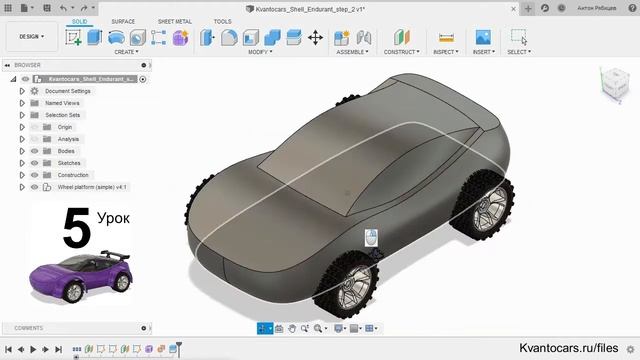Image resolution: width=640 pixels, height=360 pixels.
Task: Select the Pan hand tool
Action: point(292,328)
